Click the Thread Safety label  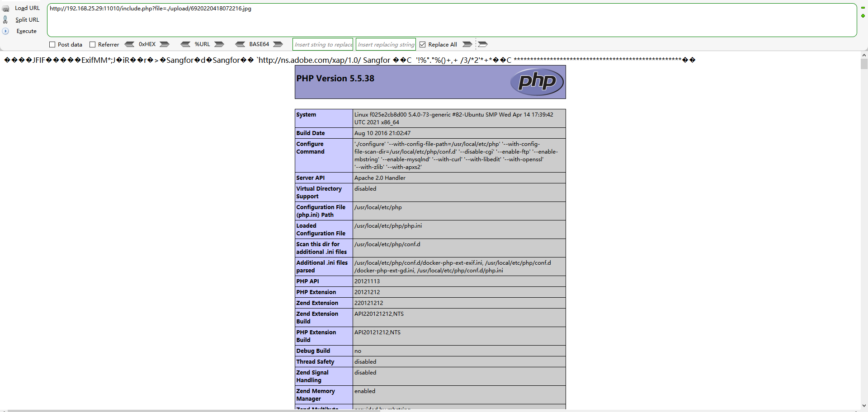[315, 362]
